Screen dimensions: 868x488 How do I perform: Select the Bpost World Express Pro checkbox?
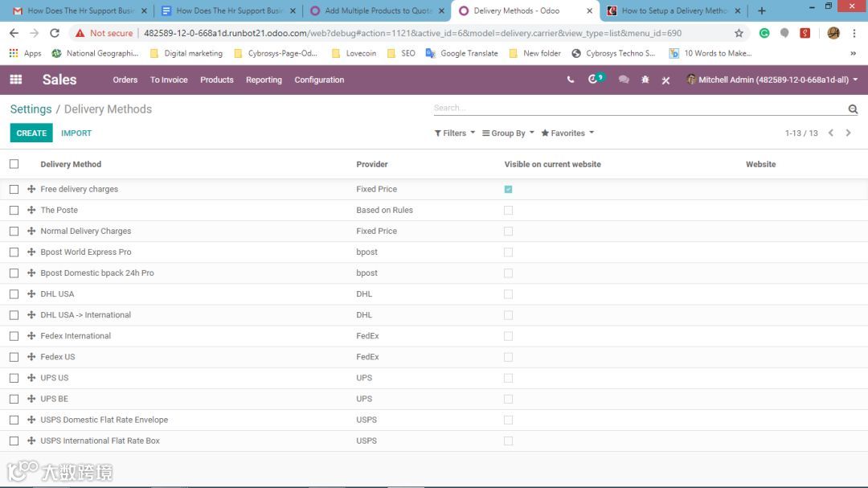14,252
